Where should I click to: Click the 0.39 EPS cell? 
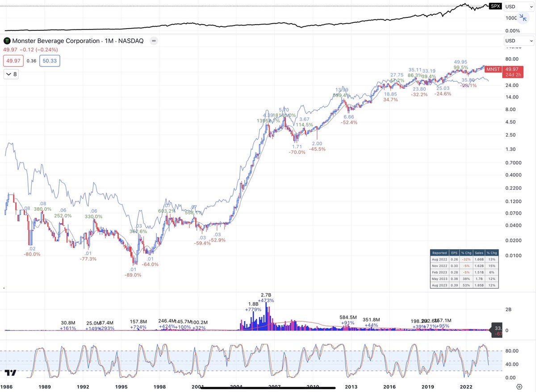tap(454, 284)
